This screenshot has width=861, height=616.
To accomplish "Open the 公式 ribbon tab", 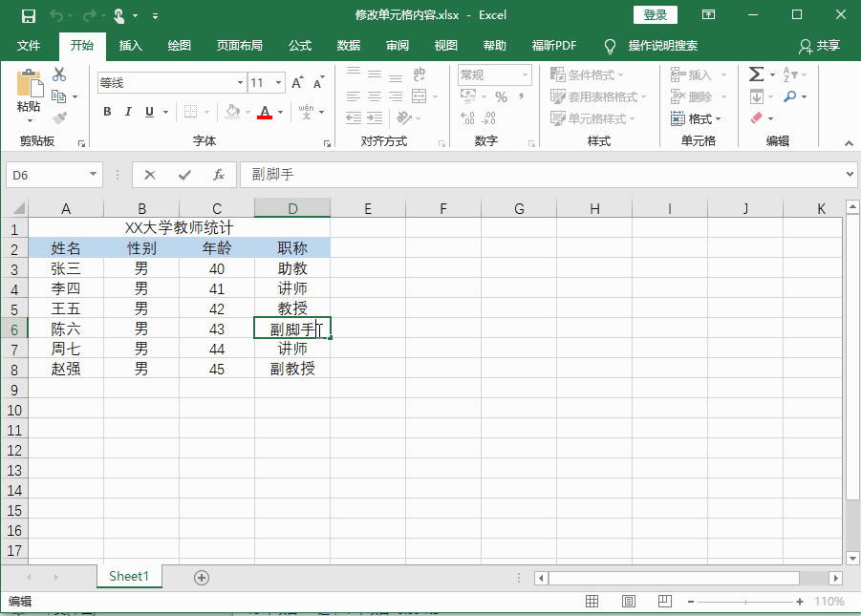I will [300, 45].
